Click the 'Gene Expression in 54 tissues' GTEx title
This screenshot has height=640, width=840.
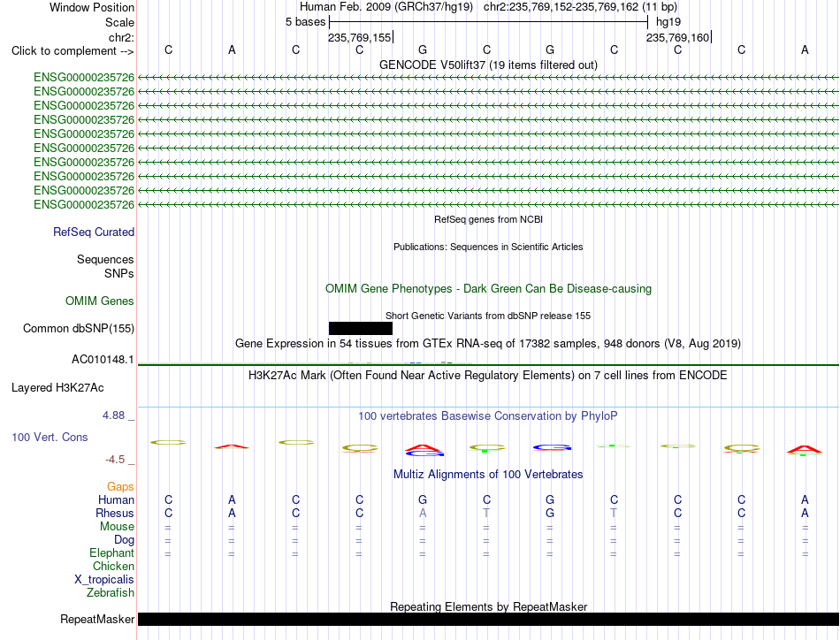[488, 343]
